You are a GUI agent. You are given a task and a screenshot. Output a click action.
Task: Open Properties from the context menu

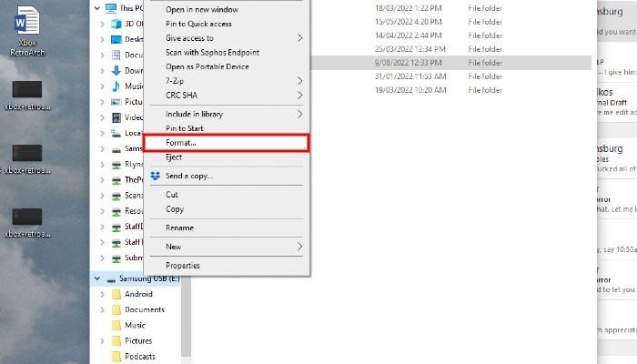click(x=183, y=266)
